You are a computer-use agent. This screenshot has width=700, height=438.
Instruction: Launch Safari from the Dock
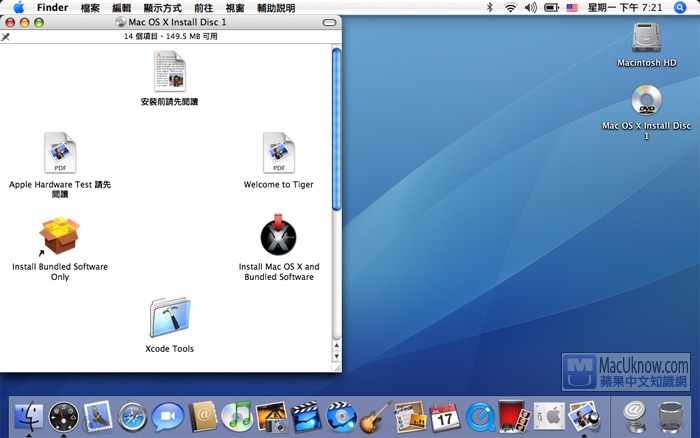pyautogui.click(x=133, y=417)
